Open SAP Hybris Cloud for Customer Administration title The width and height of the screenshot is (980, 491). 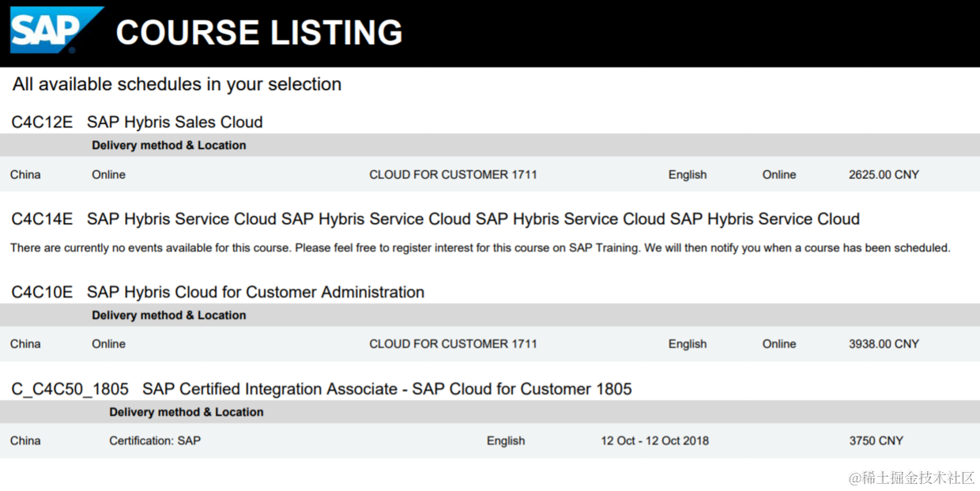(255, 293)
